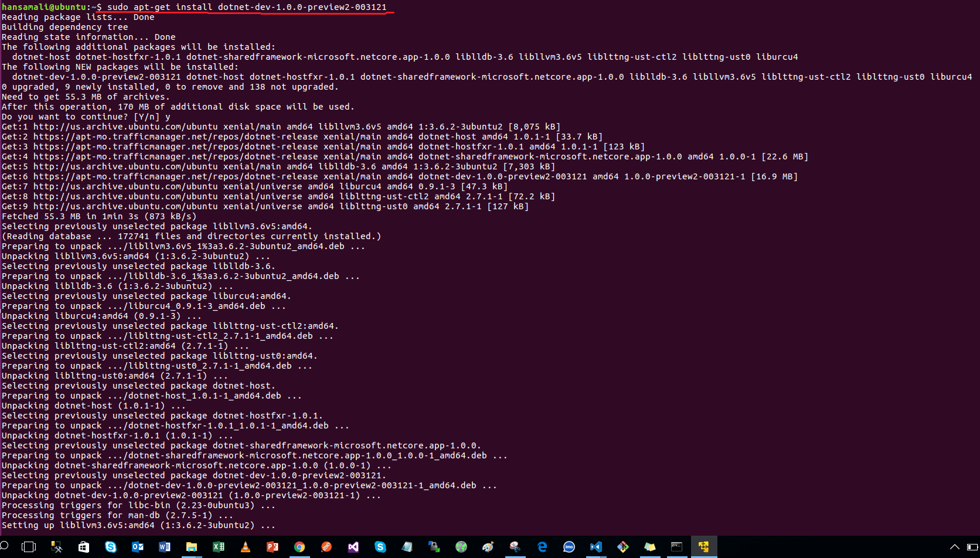Viewport: 980px width, 558px height.
Task: Open the imo messenger icon
Action: coord(569,547)
